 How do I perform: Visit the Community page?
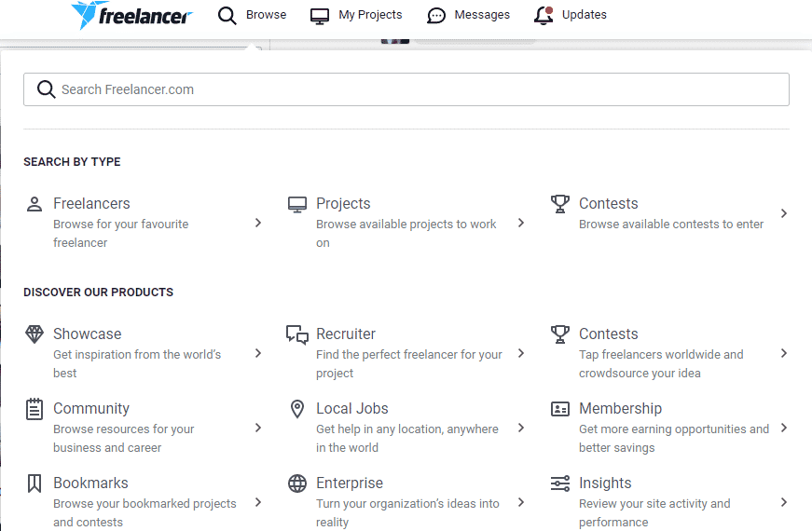[91, 408]
